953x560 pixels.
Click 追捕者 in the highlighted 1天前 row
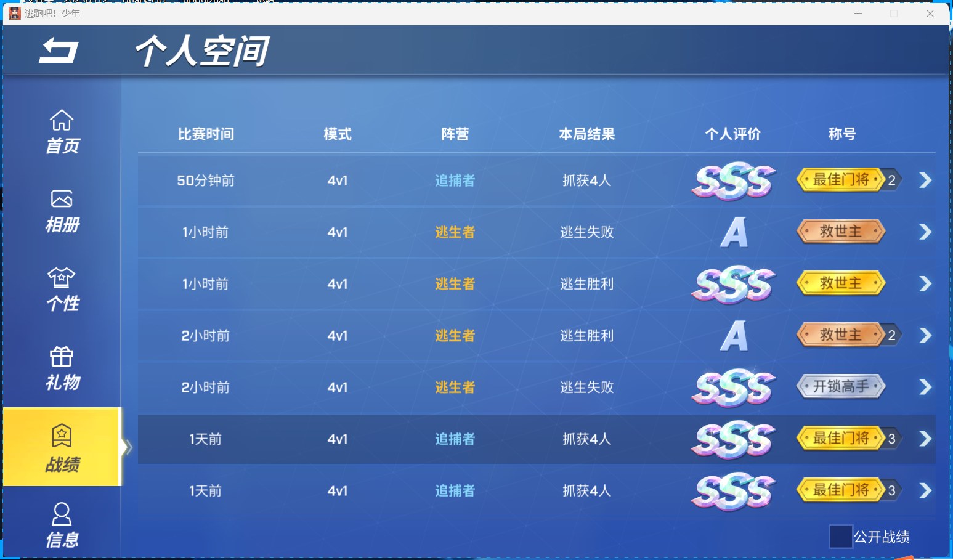[x=455, y=439]
